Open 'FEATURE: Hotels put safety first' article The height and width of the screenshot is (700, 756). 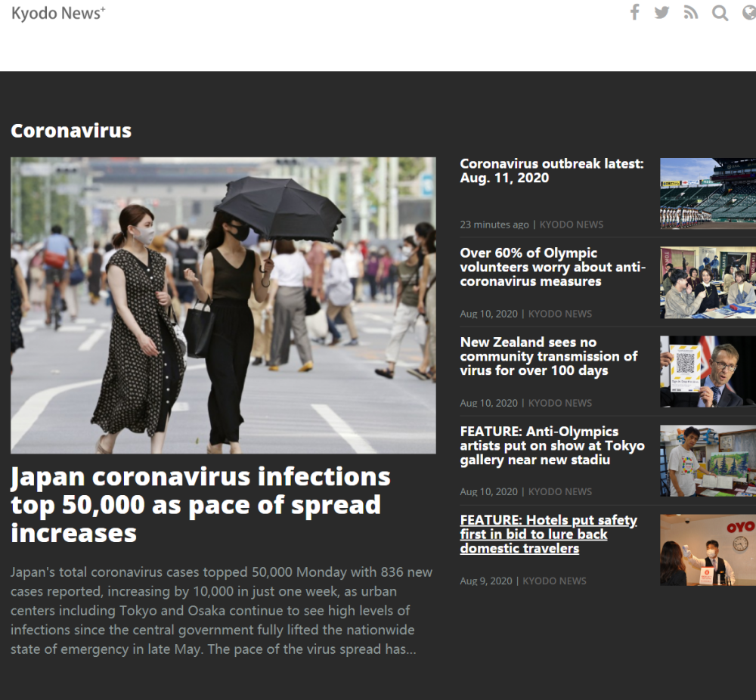(548, 534)
